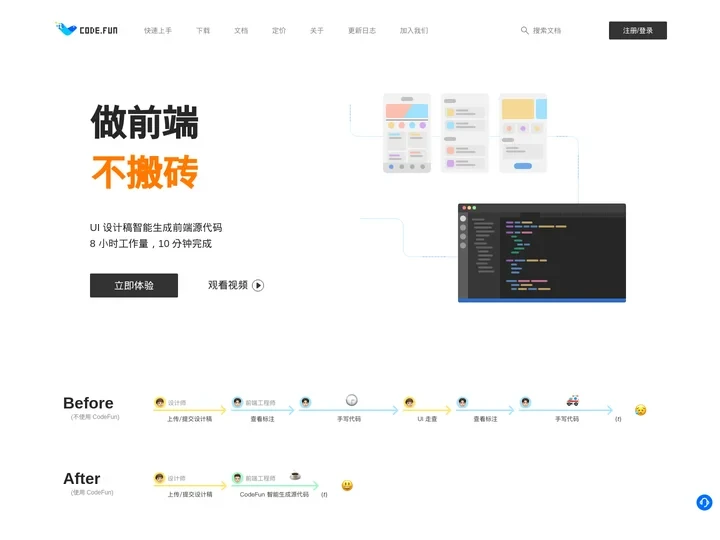Click the (不使用 CodeFun) caption
Viewport: 720px width, 540px height.
pos(95,417)
